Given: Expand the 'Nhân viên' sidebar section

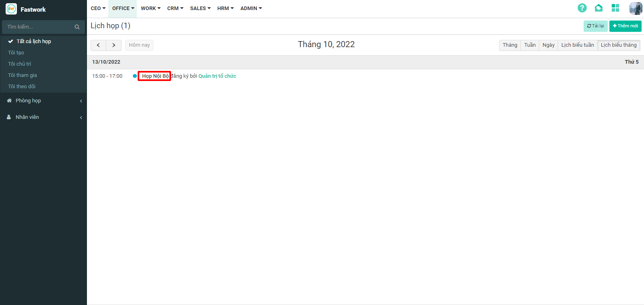Looking at the screenshot, I should coord(27,117).
